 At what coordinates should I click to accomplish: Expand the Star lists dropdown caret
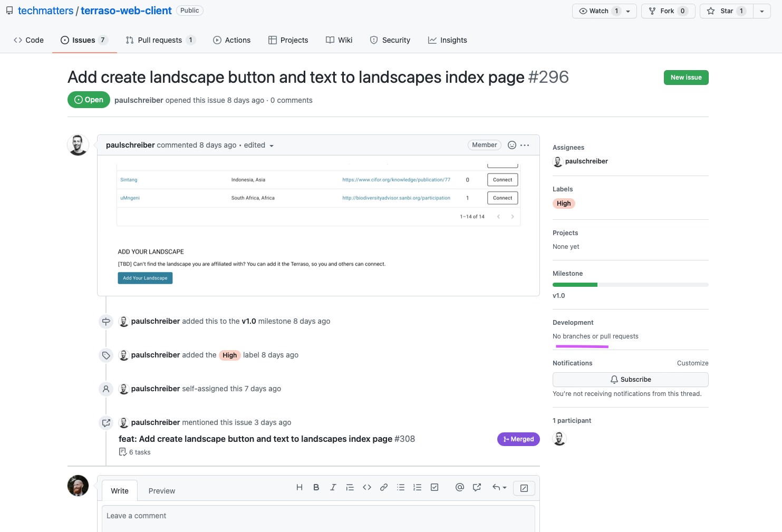coord(762,11)
